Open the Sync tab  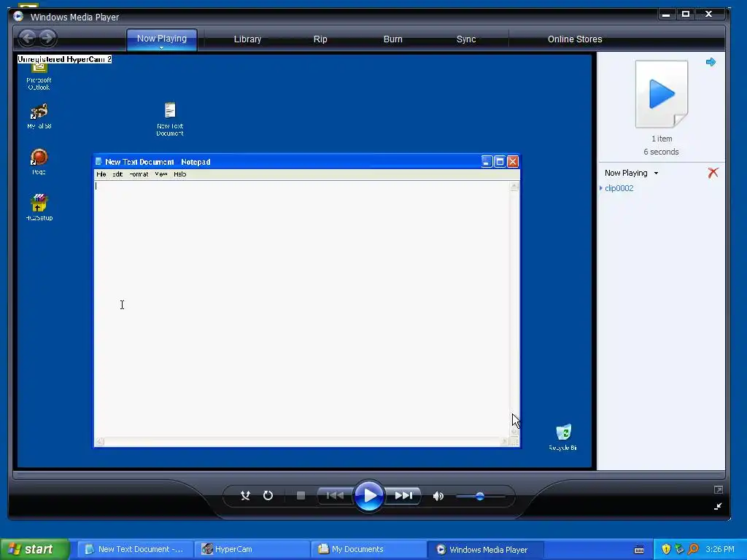point(466,39)
